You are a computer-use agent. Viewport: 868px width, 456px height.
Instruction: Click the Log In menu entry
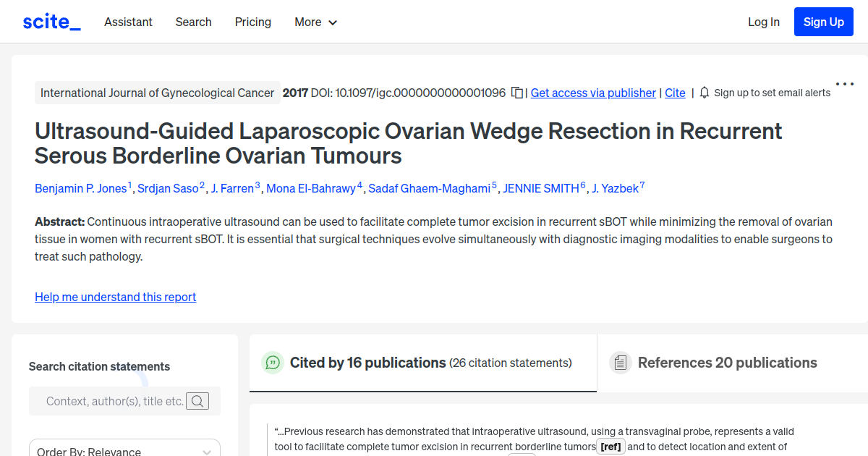[x=763, y=22]
